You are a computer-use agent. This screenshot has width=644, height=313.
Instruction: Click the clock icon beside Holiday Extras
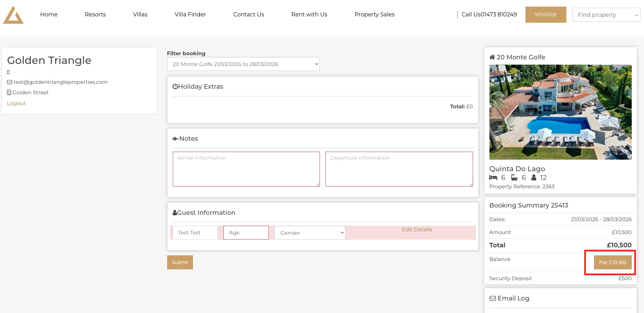[x=175, y=87]
